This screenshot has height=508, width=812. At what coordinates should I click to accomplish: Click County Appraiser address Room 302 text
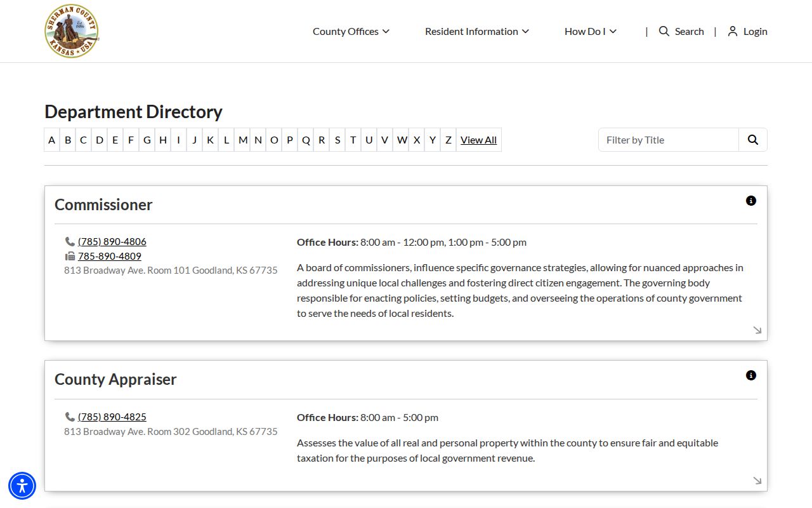pyautogui.click(x=171, y=432)
